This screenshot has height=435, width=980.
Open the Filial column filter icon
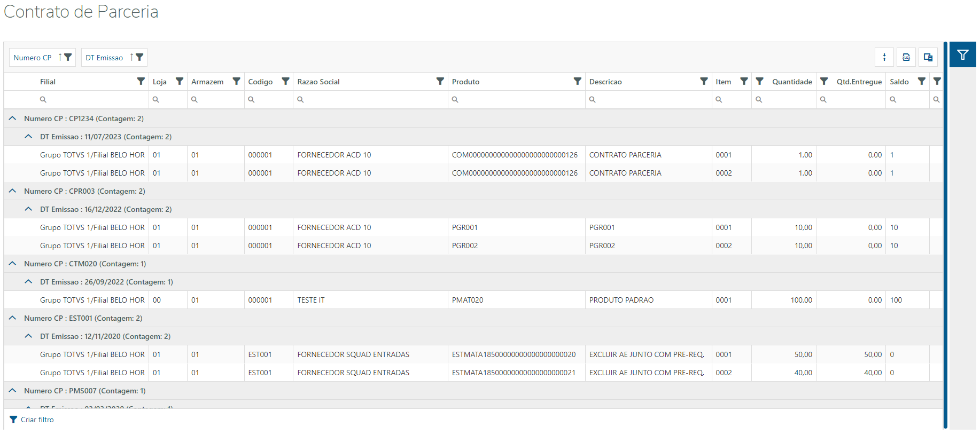point(141,81)
